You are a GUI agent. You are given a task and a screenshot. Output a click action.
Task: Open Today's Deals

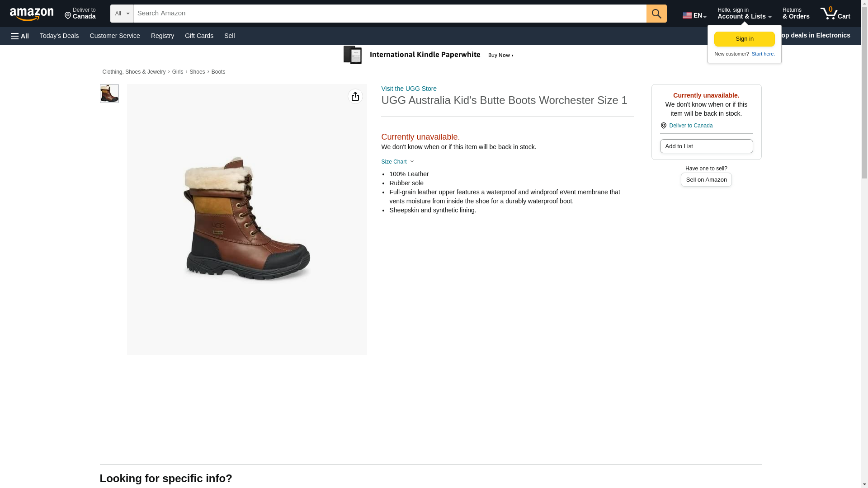(59, 36)
